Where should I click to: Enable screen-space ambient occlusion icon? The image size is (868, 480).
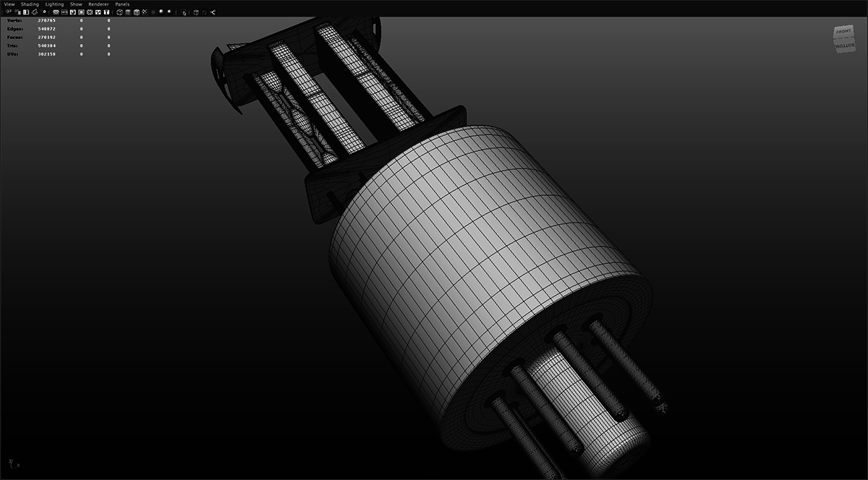pos(161,12)
